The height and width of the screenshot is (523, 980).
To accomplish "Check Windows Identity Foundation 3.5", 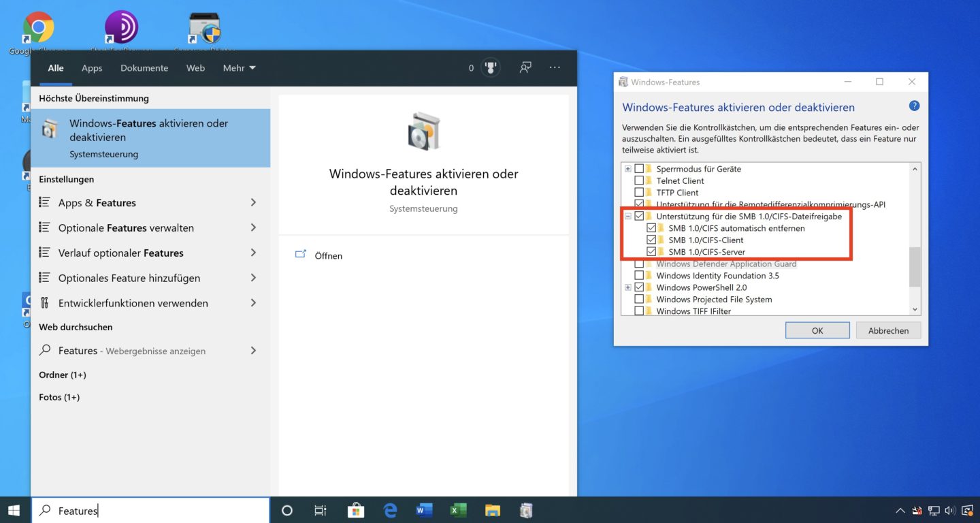I will coord(639,276).
